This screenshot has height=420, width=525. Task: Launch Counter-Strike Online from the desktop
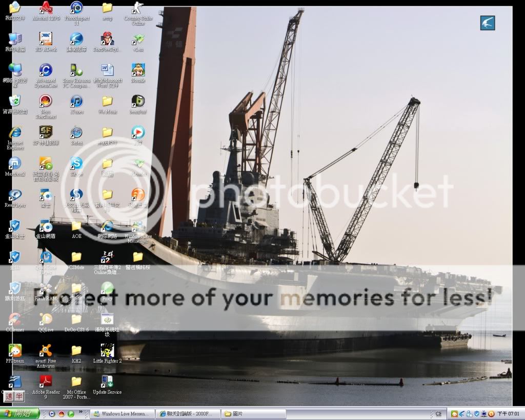pyautogui.click(x=137, y=9)
